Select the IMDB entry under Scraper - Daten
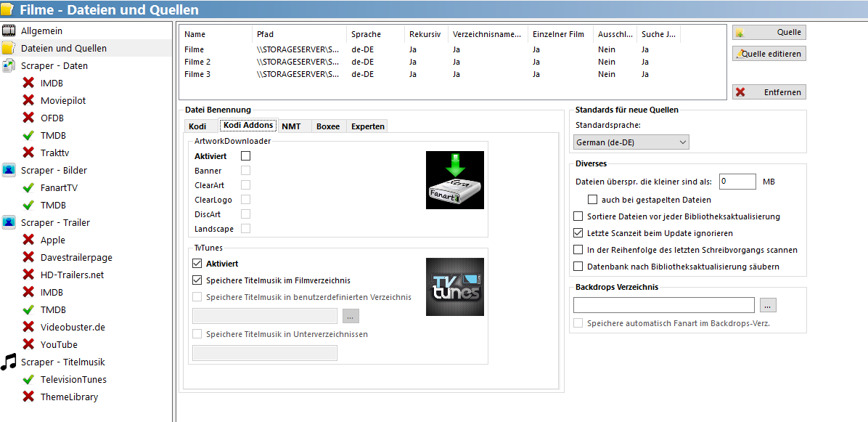The height and width of the screenshot is (422, 868). (x=52, y=83)
